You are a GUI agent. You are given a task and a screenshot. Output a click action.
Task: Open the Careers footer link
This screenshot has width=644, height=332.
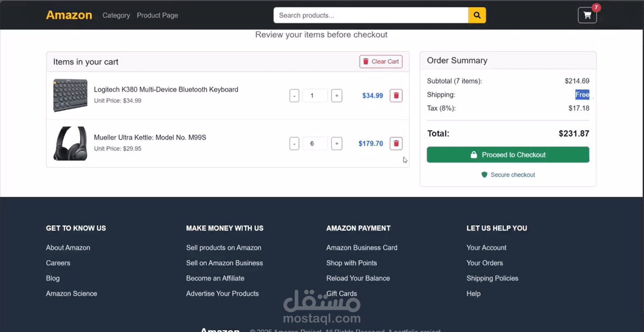[58, 263]
